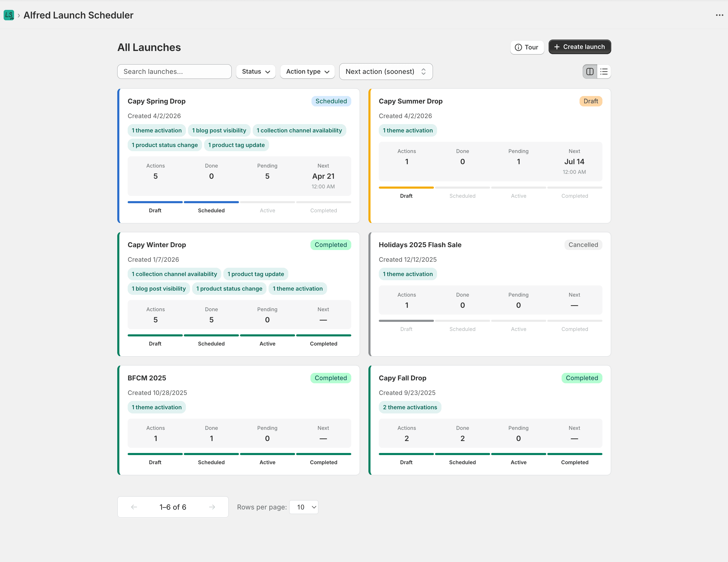Switch to list view
The width and height of the screenshot is (728, 562).
604,71
